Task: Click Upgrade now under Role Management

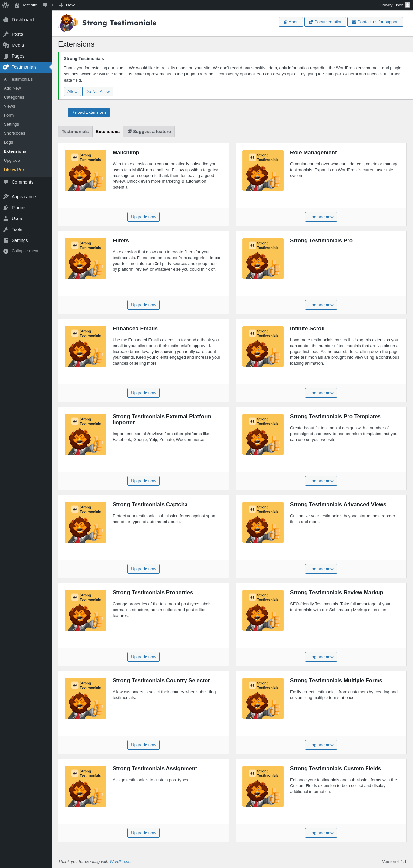Action: coord(321,217)
